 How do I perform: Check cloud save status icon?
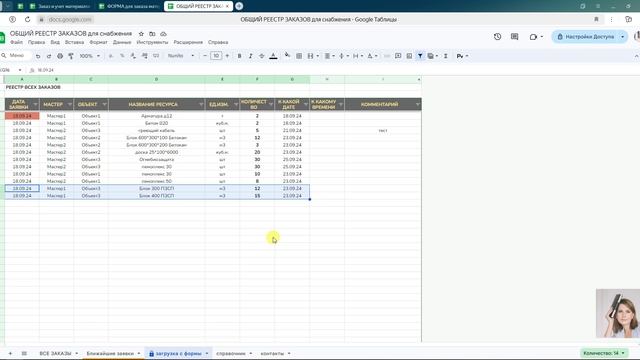(163, 34)
